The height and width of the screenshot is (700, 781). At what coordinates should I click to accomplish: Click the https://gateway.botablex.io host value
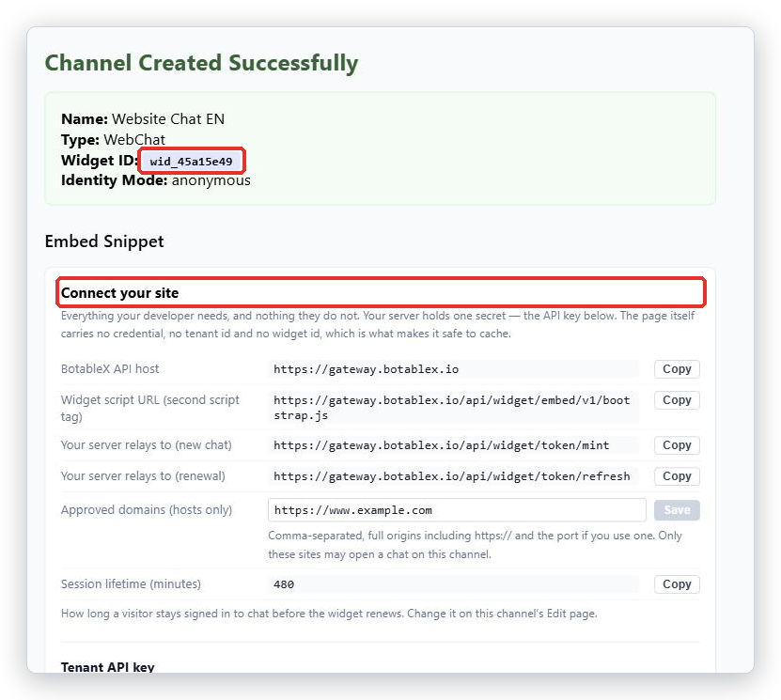pos(367,369)
